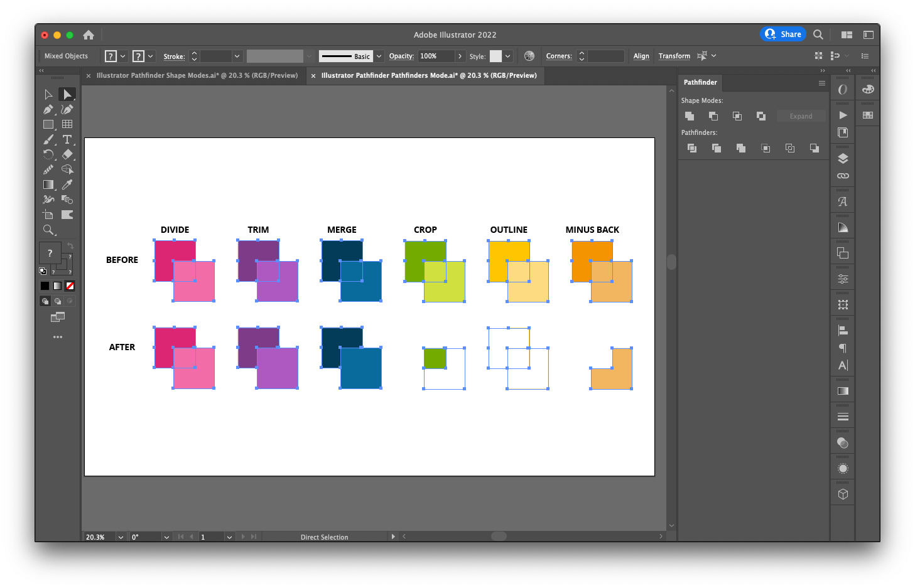The height and width of the screenshot is (588, 915).
Task: Pick the Eyedropper tool
Action: tap(67, 184)
